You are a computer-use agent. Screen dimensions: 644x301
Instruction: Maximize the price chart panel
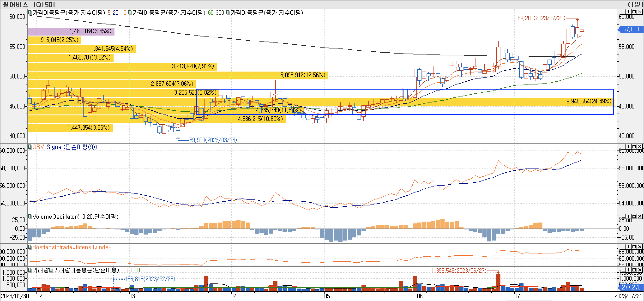pyautogui.click(x=634, y=12)
